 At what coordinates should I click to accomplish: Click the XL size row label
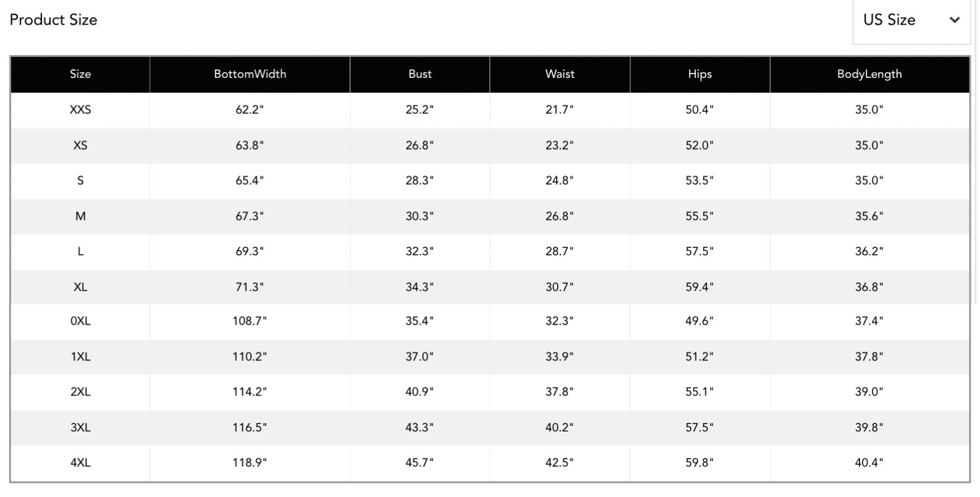(80, 287)
